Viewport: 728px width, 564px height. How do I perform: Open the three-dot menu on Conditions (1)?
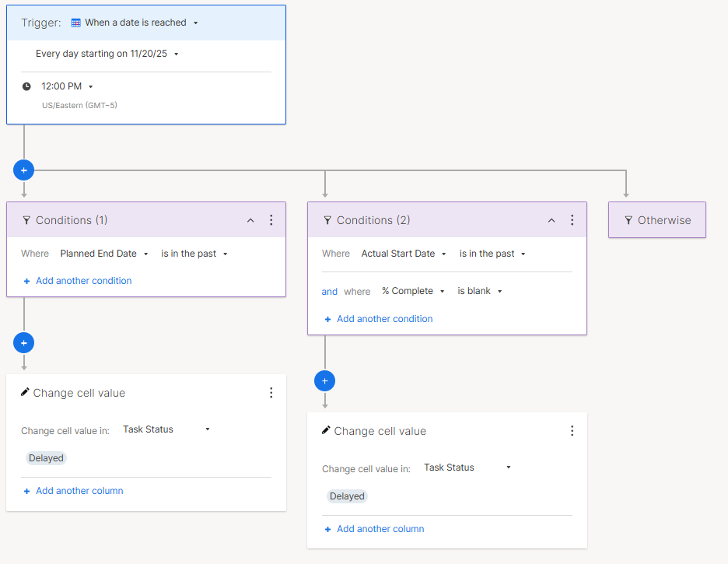point(271,220)
